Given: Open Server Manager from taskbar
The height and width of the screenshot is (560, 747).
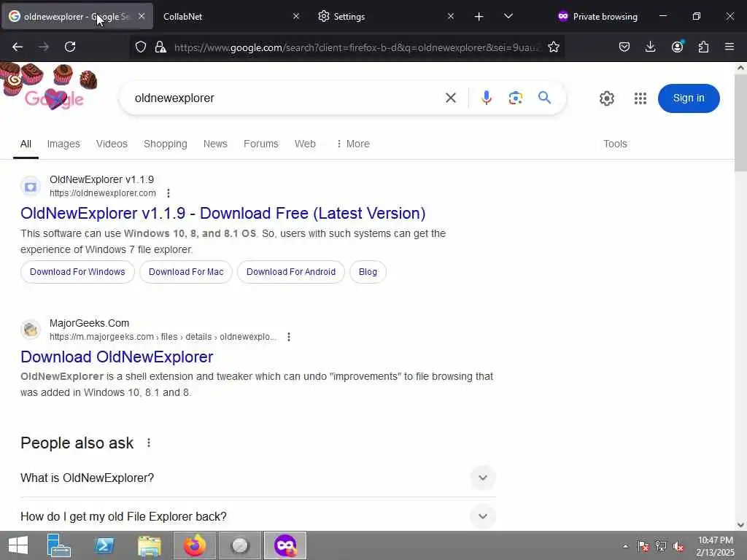Looking at the screenshot, I should tap(59, 545).
